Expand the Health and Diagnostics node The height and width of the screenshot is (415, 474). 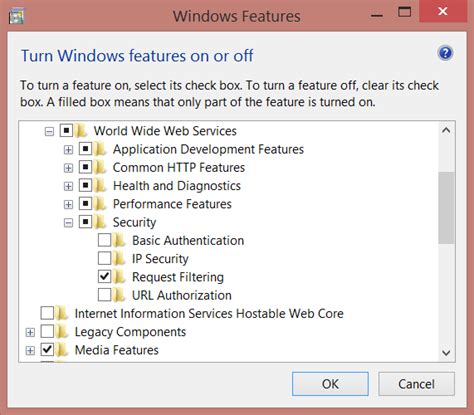68,186
